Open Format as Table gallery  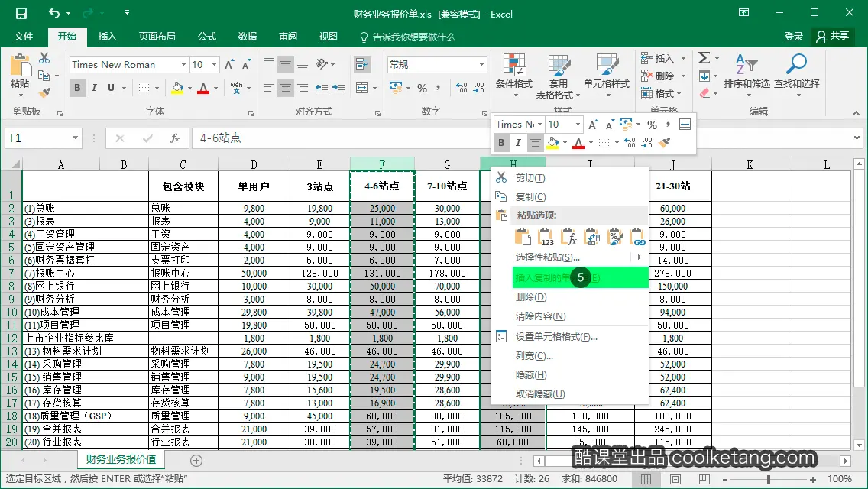tap(558, 76)
